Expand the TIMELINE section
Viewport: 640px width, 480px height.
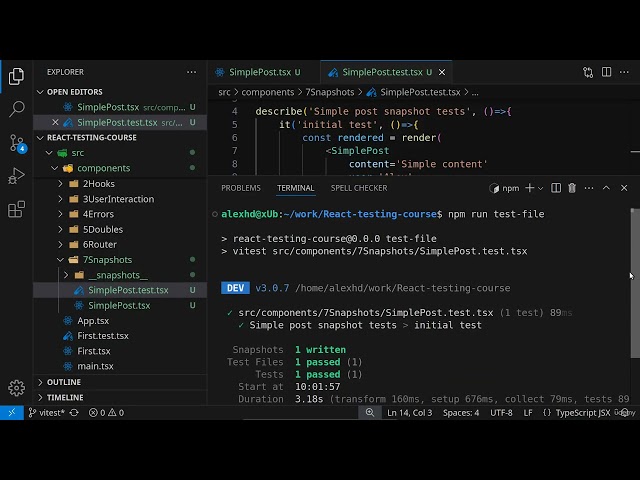coord(120,398)
